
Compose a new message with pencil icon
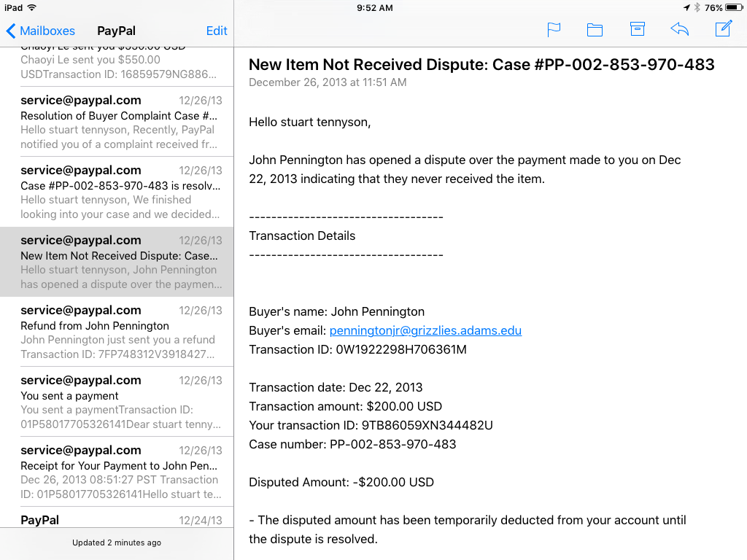tap(724, 28)
